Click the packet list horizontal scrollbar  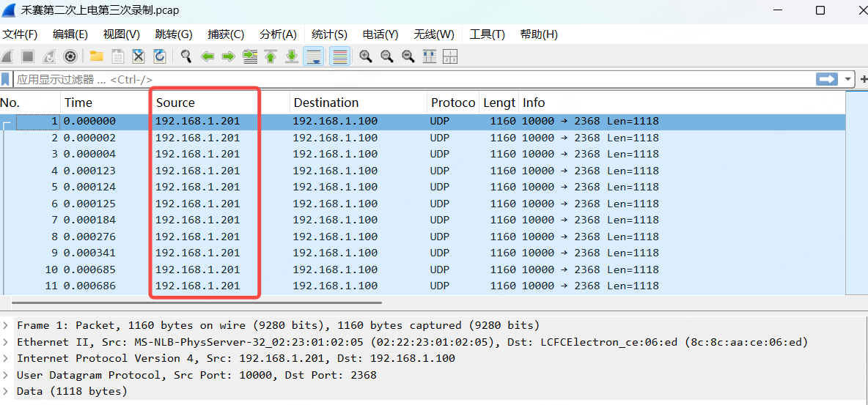[196, 302]
